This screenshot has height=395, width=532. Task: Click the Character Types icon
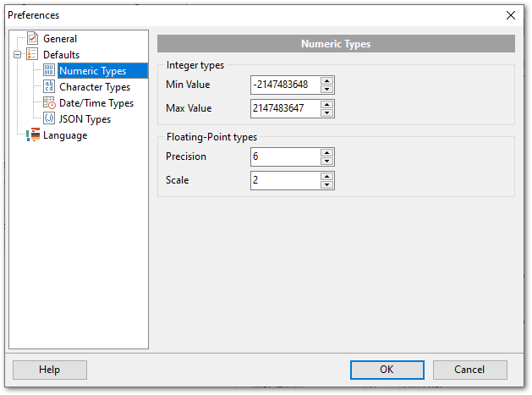tap(49, 86)
